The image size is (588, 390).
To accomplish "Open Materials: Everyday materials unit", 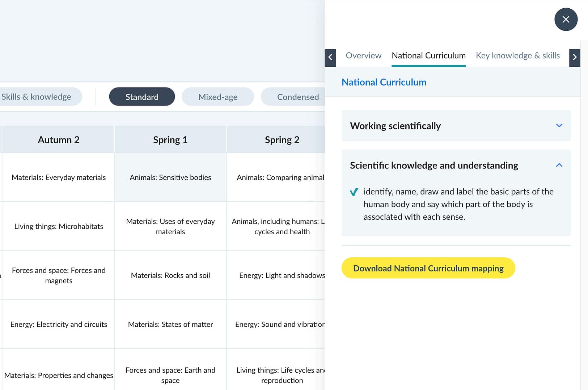I will [x=59, y=177].
